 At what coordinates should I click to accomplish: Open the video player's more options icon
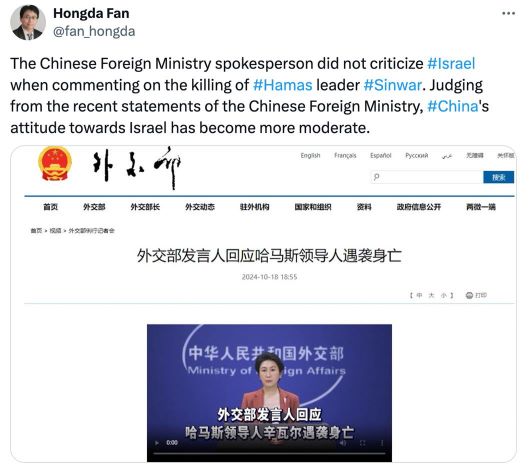(x=382, y=443)
